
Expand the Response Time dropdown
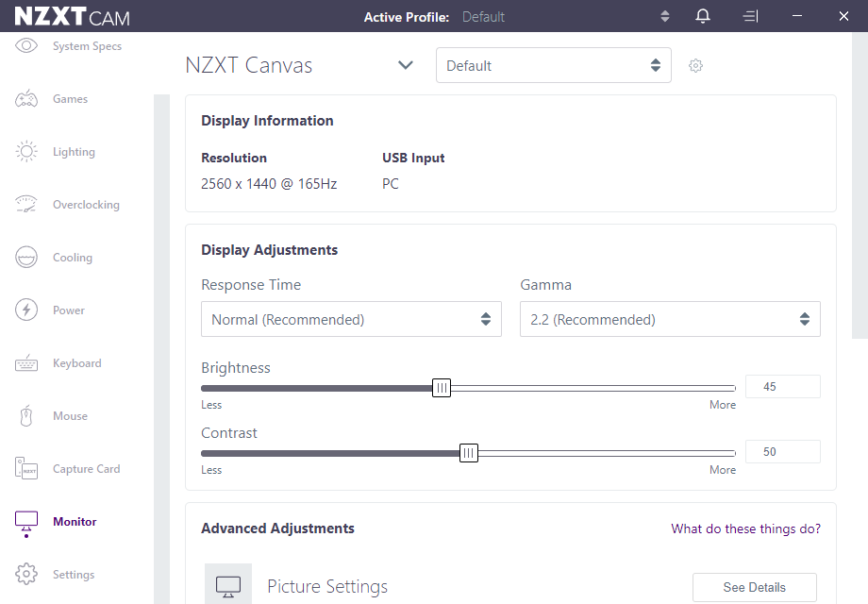click(351, 320)
